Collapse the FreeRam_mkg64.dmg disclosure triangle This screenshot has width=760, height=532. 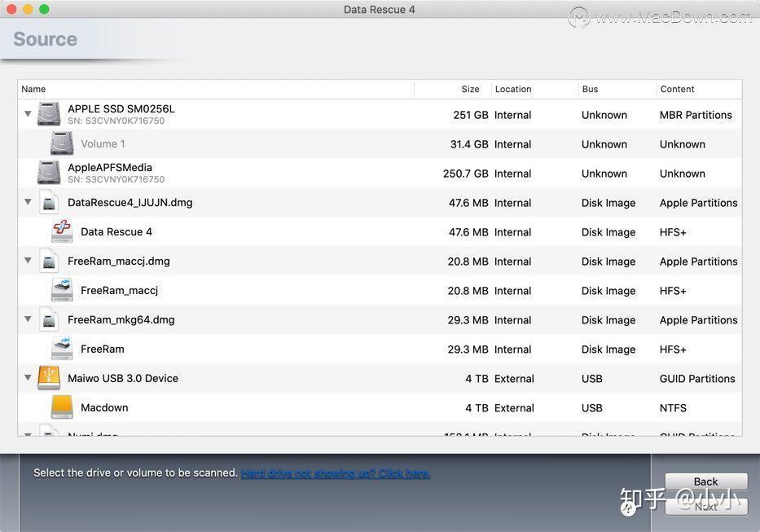tap(28, 319)
